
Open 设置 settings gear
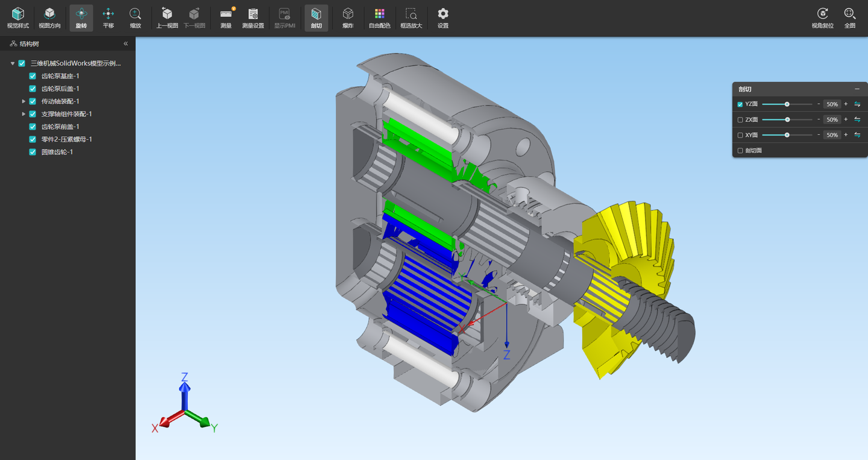pos(443,18)
